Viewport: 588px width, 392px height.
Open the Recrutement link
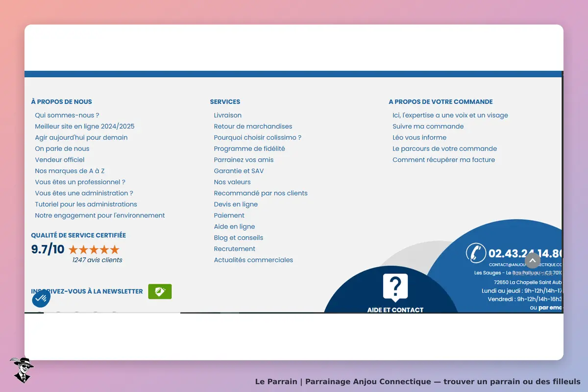[x=235, y=249]
